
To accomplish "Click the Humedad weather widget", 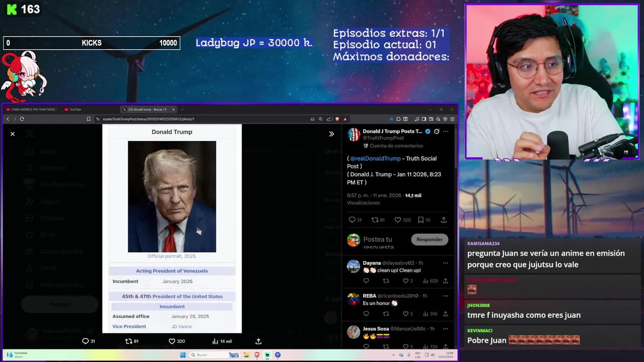I will tap(17, 354).
